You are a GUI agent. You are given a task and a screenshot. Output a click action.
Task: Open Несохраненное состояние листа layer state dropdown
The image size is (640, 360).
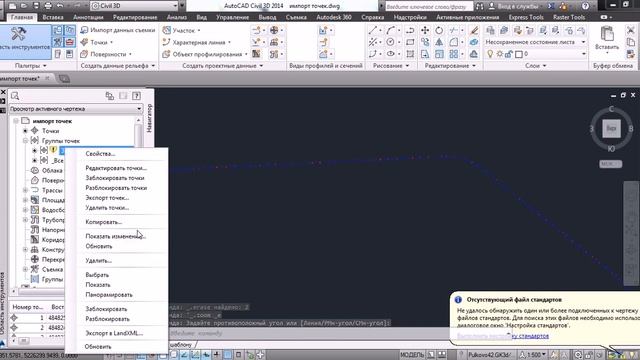click(x=536, y=42)
